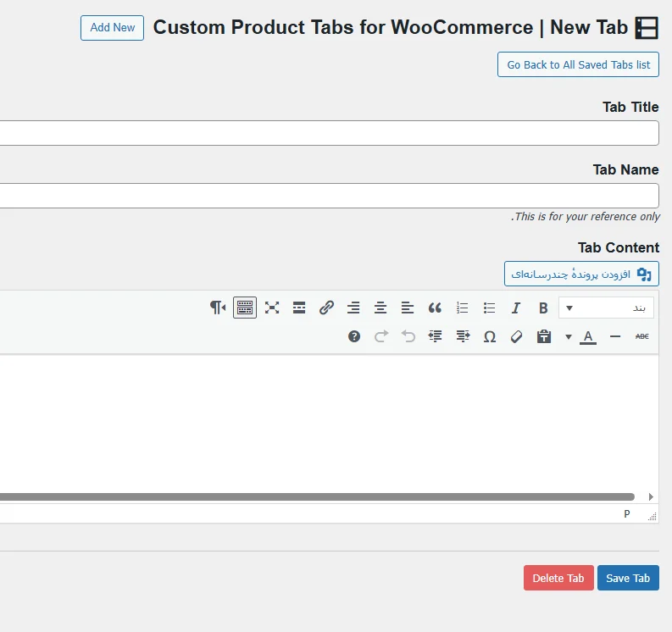
Task: Open the keyboard shortcuts help icon
Action: [x=354, y=336]
